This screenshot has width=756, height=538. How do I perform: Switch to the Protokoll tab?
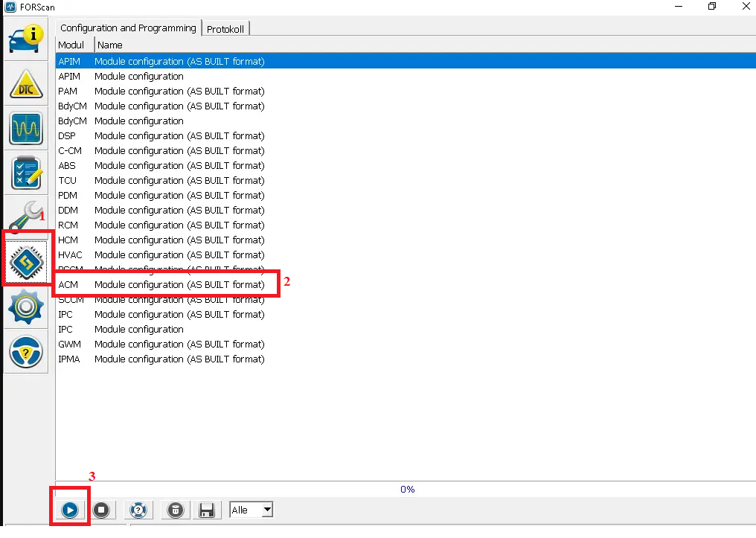point(225,29)
